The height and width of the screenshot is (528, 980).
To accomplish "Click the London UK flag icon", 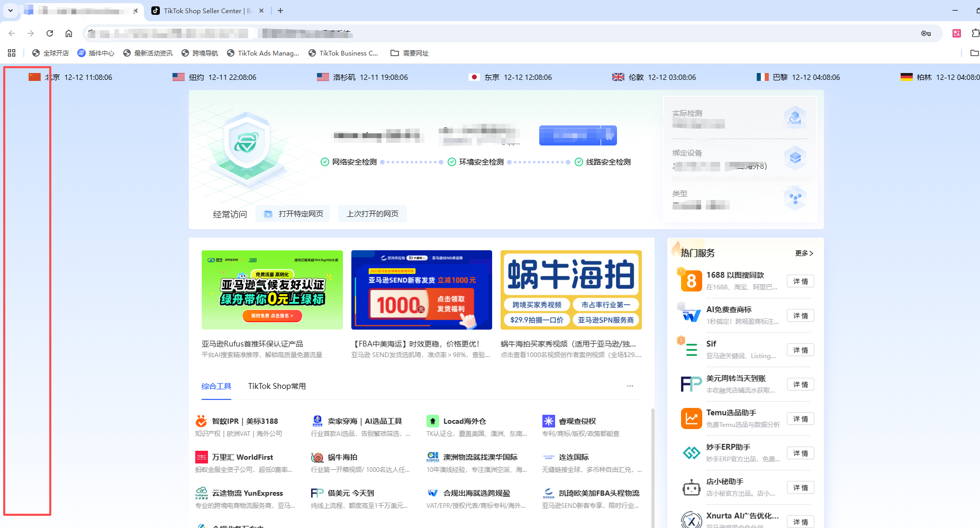I will tap(618, 77).
